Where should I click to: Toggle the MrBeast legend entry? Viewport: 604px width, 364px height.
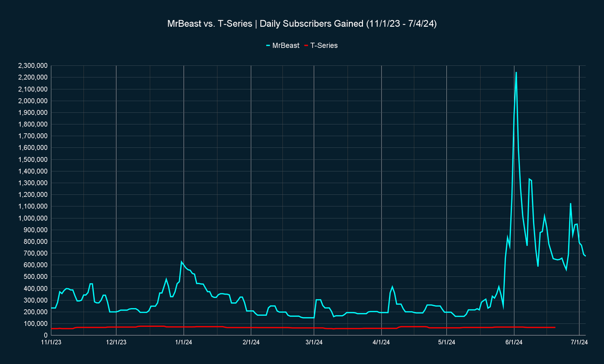tap(283, 45)
